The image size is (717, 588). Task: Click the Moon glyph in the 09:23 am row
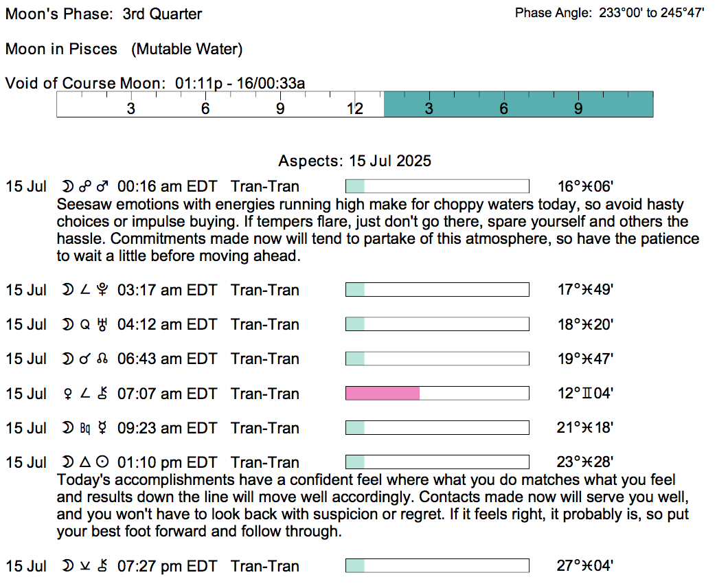tap(67, 429)
